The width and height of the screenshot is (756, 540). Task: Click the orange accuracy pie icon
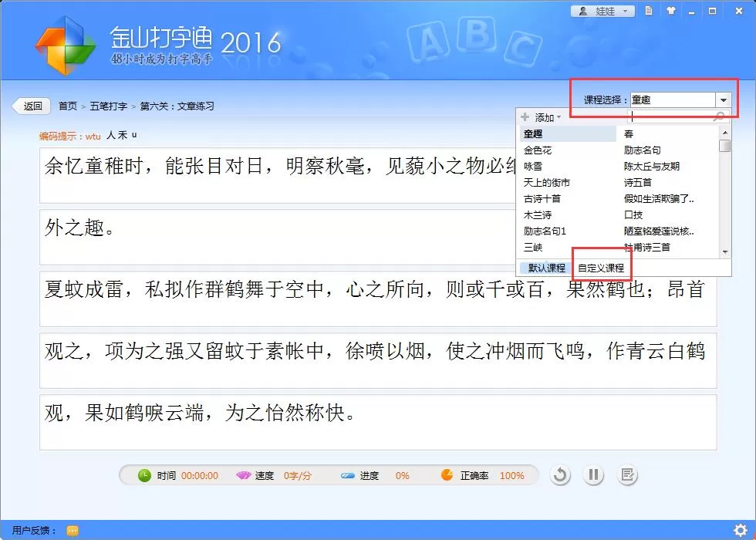(x=447, y=475)
